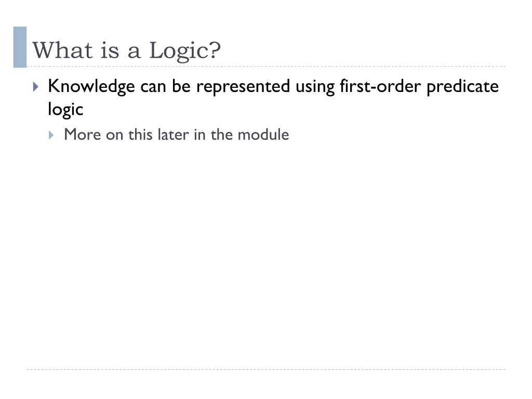Click the word "logic" on the second line

65,110
